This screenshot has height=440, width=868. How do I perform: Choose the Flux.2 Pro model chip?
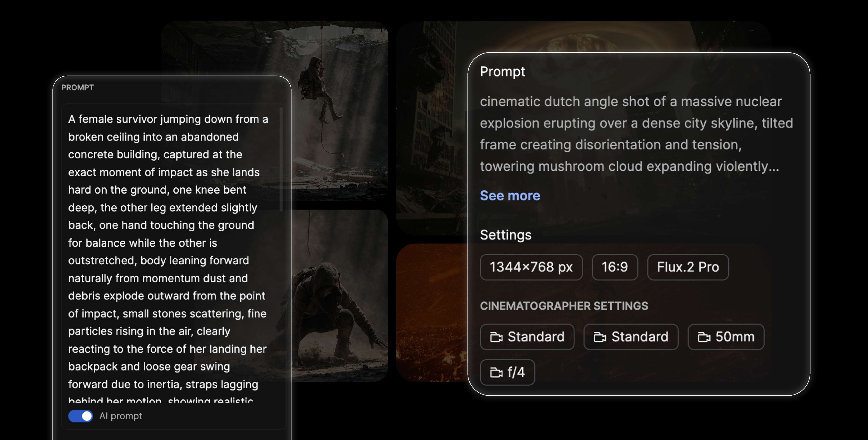(x=688, y=267)
